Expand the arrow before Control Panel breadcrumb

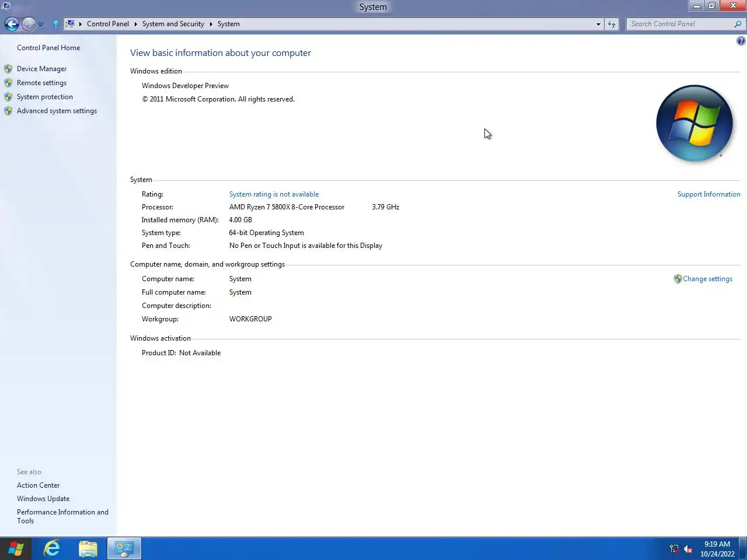click(81, 24)
